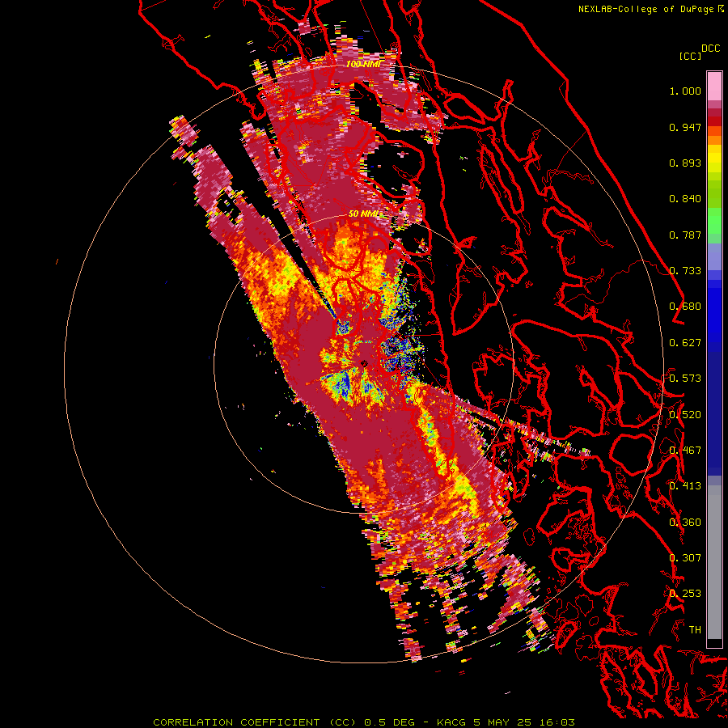
Task: Click the [CC] units label
Action: tap(690, 56)
